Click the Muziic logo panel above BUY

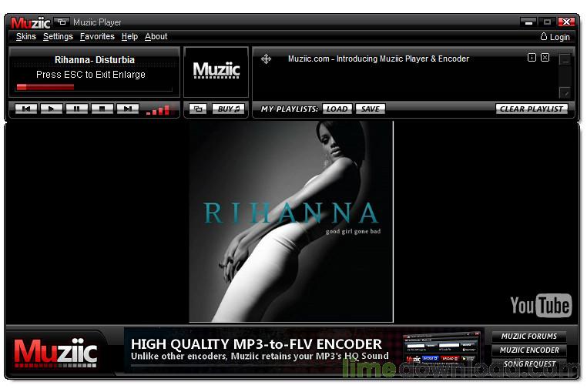(216, 71)
